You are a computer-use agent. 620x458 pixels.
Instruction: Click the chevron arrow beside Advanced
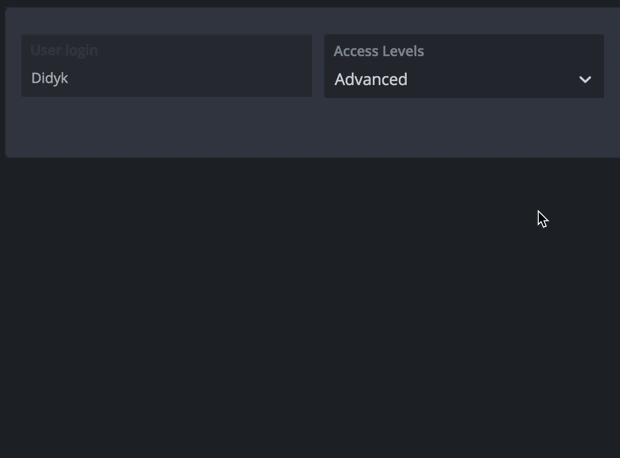585,80
